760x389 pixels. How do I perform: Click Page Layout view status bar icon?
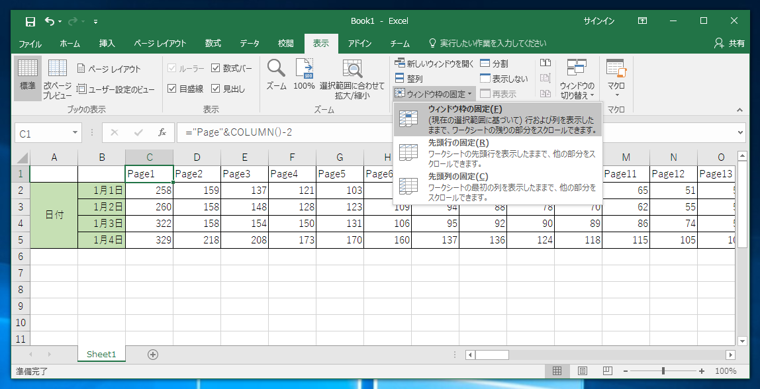pos(582,371)
